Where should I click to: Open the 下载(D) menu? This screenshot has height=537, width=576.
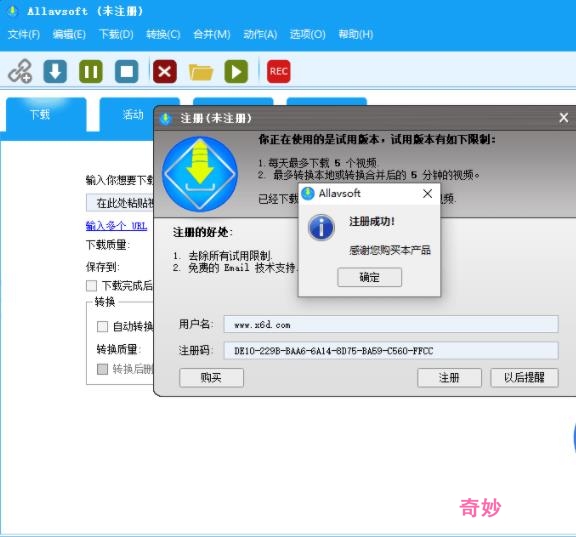pyautogui.click(x=116, y=35)
